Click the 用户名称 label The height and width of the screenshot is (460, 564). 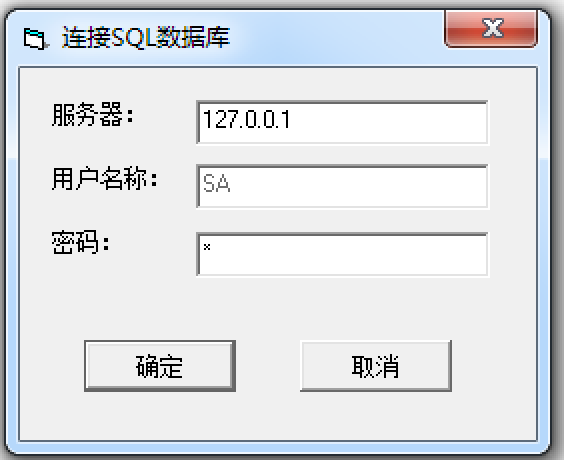pos(104,178)
